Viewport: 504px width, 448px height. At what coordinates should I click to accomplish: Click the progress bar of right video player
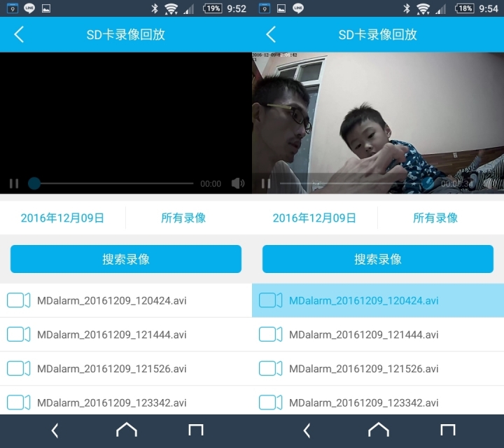click(357, 183)
